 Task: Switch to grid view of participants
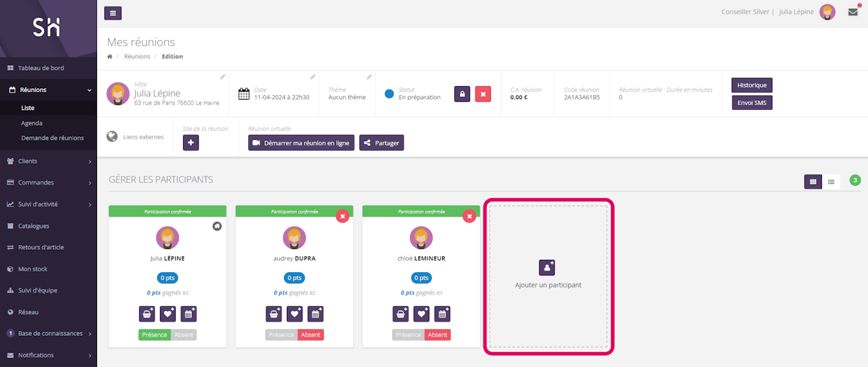[812, 181]
